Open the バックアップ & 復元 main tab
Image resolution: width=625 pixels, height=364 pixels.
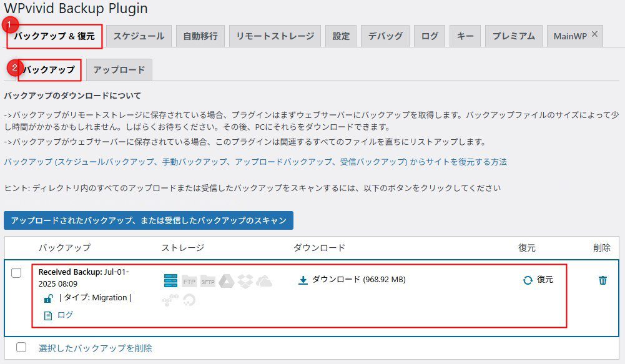54,36
